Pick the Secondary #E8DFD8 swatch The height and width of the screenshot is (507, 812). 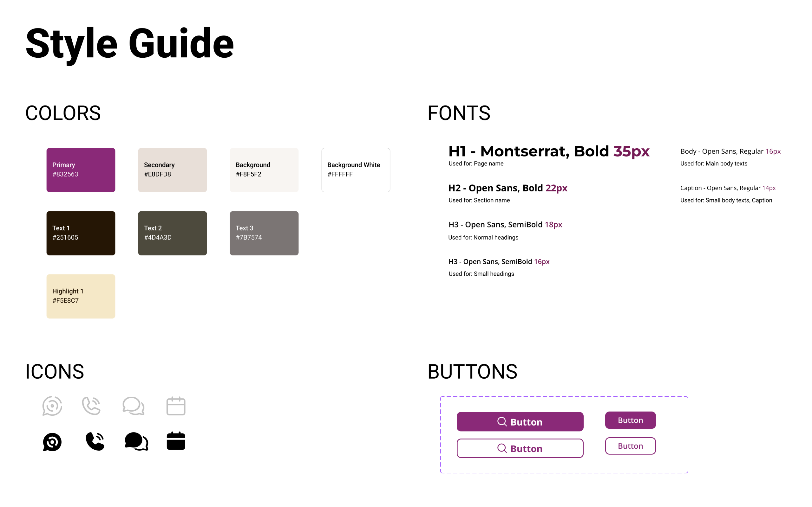173,170
